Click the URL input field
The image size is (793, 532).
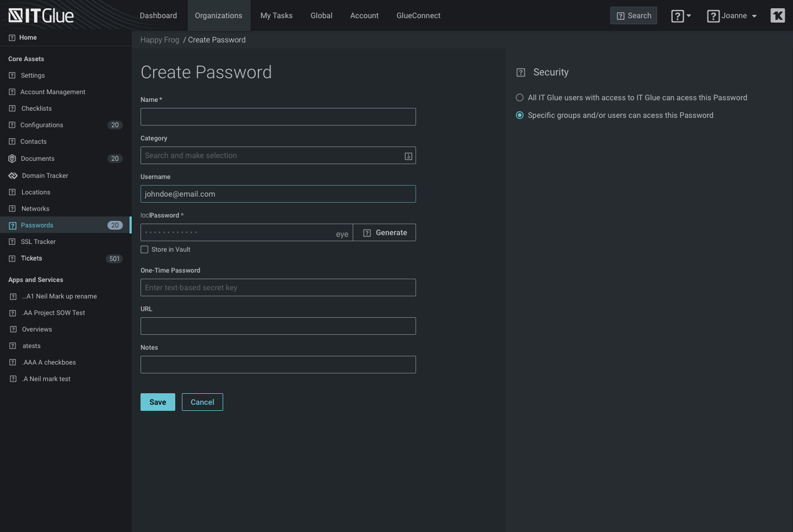pyautogui.click(x=278, y=326)
